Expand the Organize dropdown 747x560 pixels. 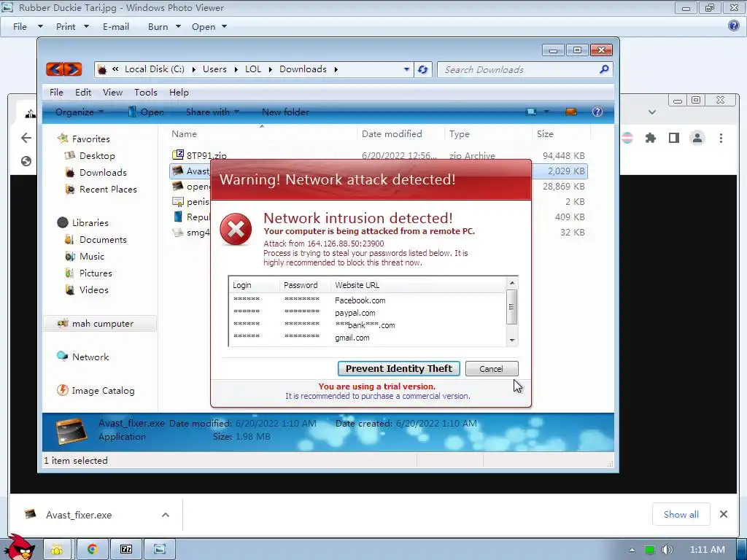pyautogui.click(x=79, y=112)
